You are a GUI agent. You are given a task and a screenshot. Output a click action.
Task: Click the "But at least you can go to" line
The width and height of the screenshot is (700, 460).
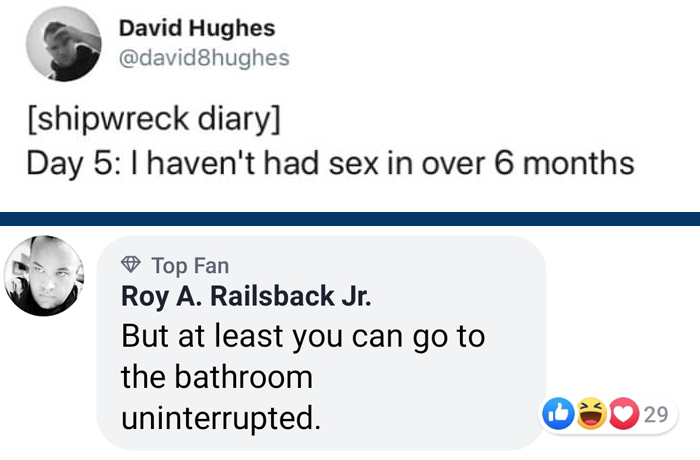(x=302, y=336)
